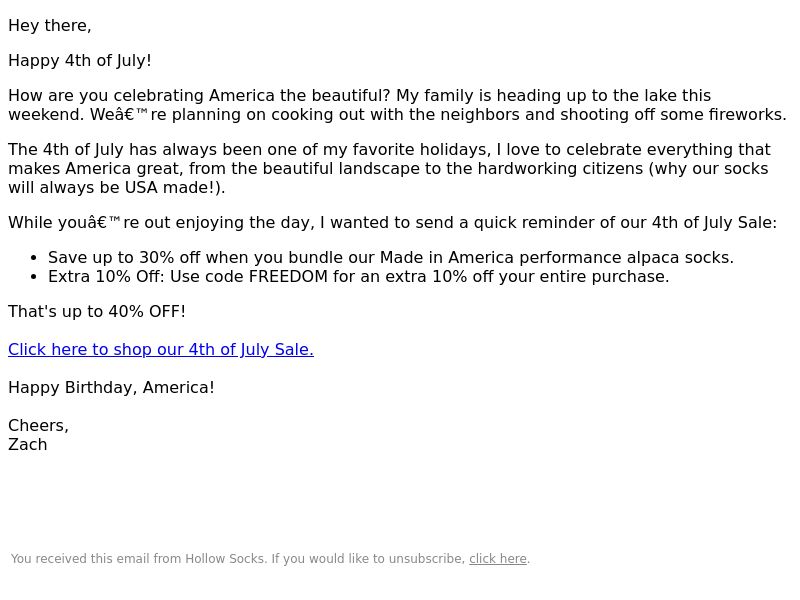This screenshot has height=600, width=800.
Task: Click the 'Cheers,' sign-off text
Action: coord(38,426)
